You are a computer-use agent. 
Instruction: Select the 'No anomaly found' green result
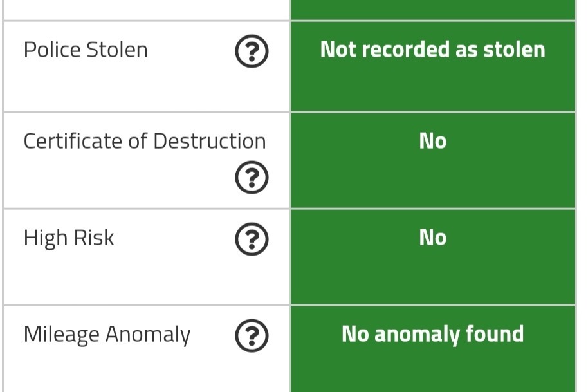[433, 334]
